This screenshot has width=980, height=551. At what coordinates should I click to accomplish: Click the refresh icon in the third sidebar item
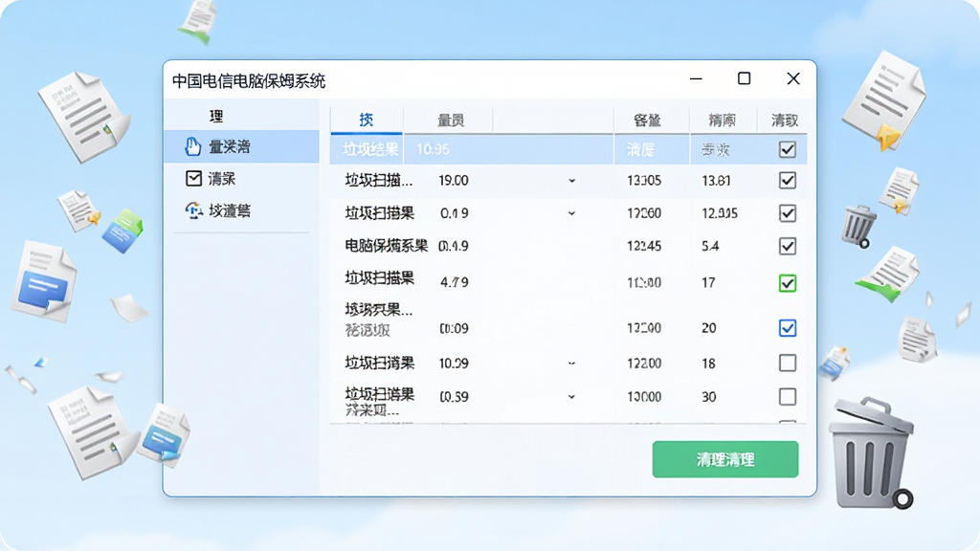click(x=193, y=210)
